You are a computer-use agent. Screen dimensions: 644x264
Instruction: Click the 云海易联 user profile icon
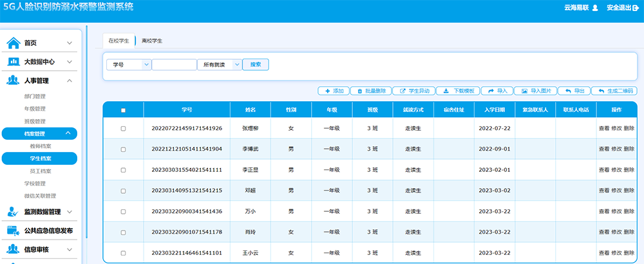(595, 8)
